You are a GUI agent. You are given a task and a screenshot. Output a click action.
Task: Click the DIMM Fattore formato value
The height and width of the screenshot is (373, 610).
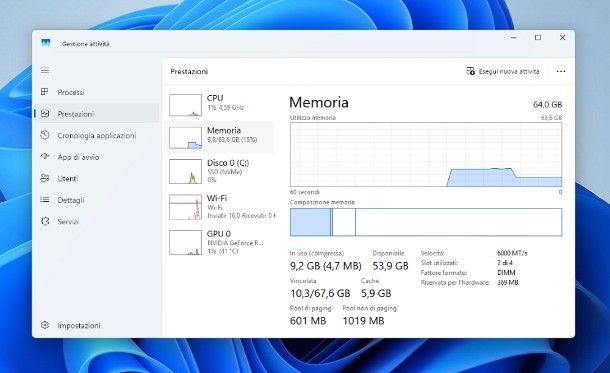(506, 272)
